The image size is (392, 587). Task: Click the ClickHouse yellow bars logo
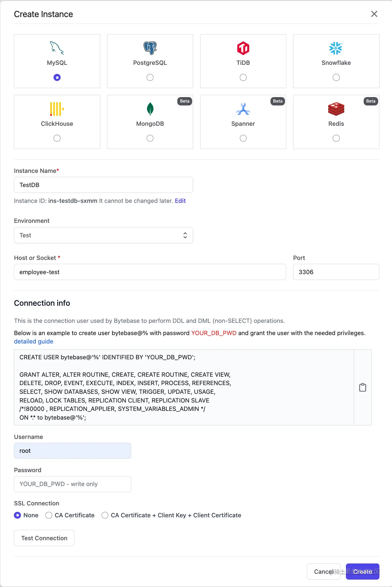coord(57,109)
